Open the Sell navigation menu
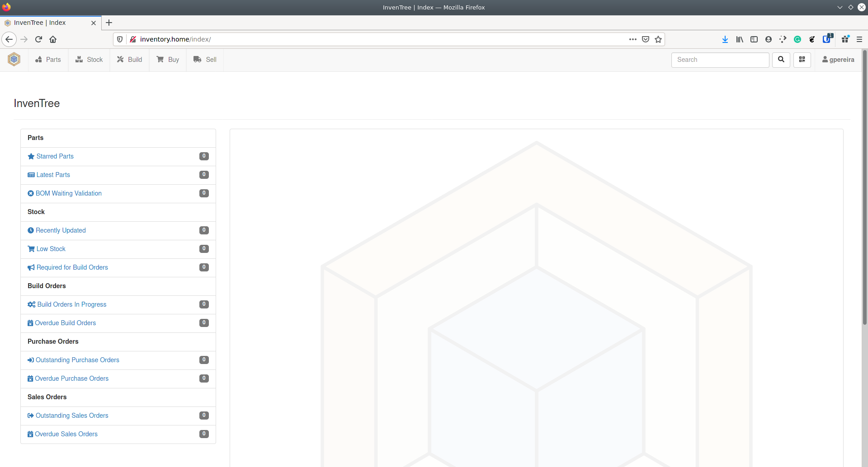This screenshot has width=868, height=467. point(204,59)
